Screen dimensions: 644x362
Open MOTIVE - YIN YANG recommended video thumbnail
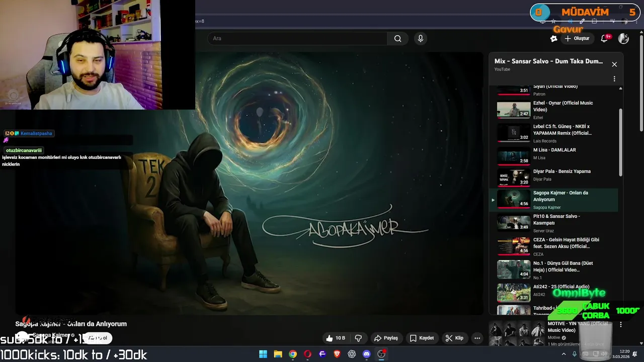pos(517,334)
